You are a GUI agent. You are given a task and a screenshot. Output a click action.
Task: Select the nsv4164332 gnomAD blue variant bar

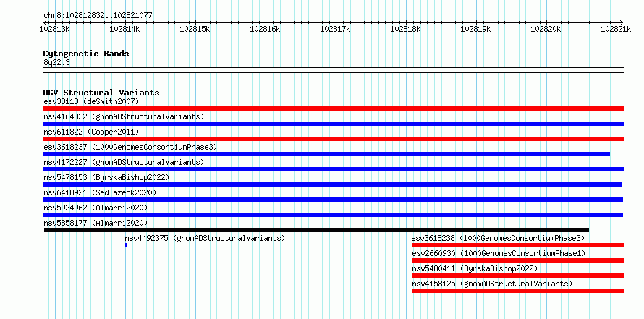tap(333, 124)
